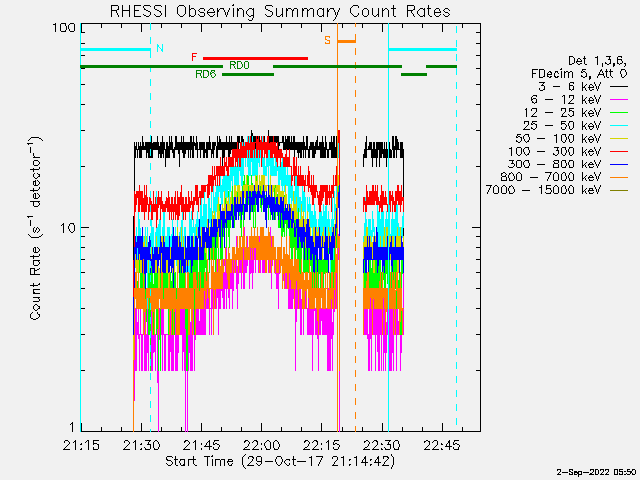This screenshot has height=480, width=640.
Task: Click the green RD0 flag label
Action: 239,65
